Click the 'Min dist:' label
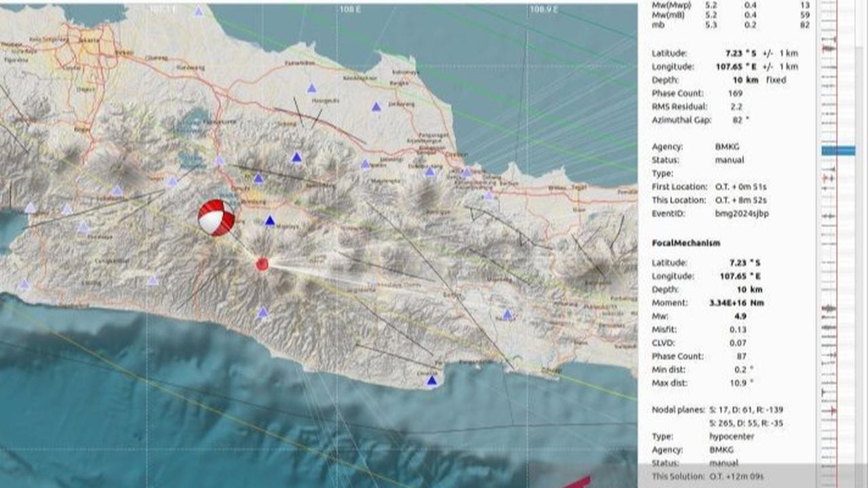 point(670,369)
